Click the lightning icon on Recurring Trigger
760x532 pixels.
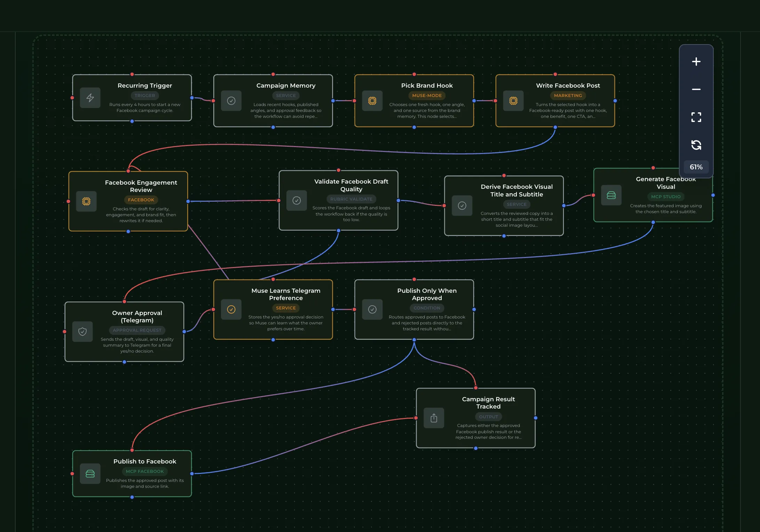[90, 98]
